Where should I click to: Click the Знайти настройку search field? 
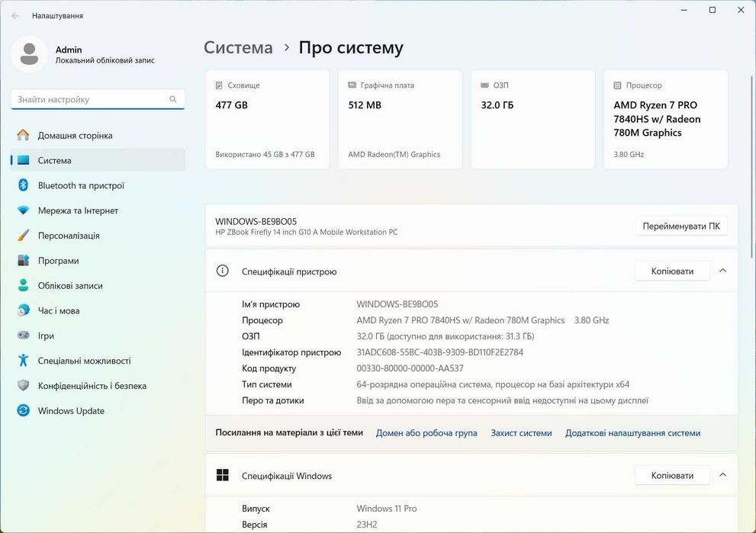98,99
